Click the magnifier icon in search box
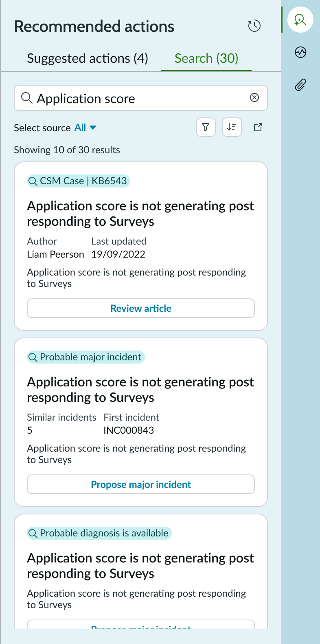Viewport: 320px width, 644px height. [x=27, y=98]
